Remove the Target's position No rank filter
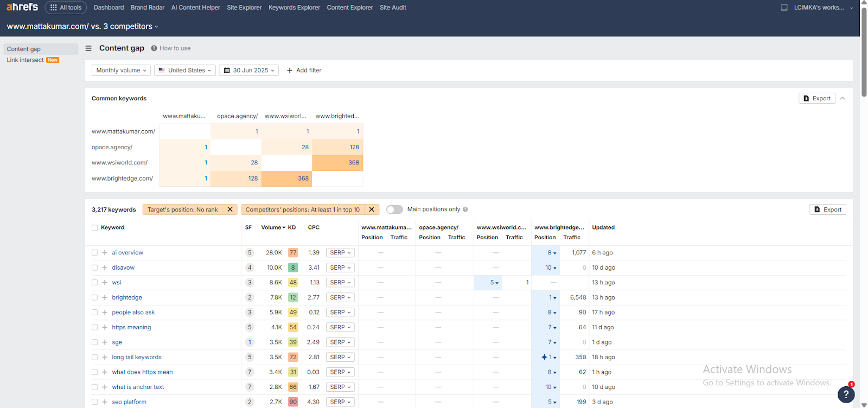 coord(230,209)
